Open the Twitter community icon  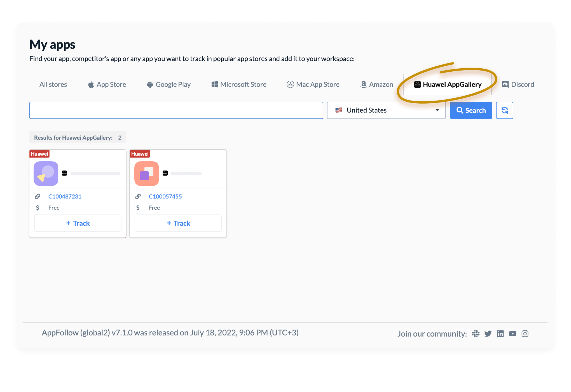point(488,333)
